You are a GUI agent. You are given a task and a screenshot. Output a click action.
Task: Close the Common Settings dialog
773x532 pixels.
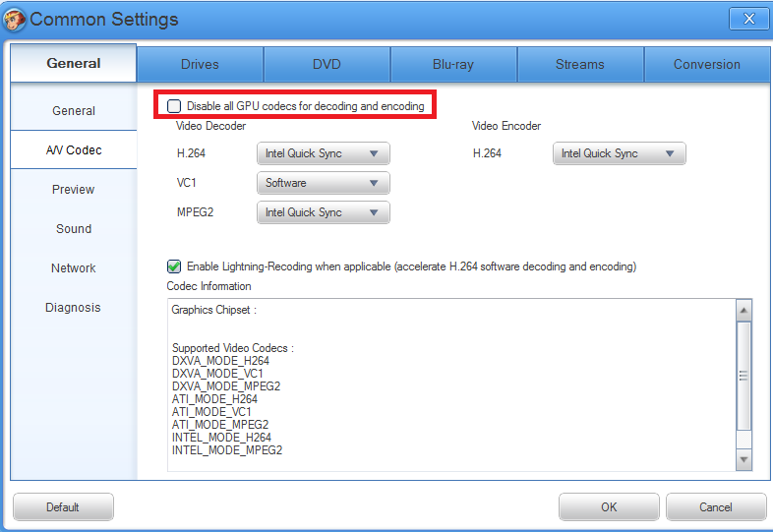(748, 19)
